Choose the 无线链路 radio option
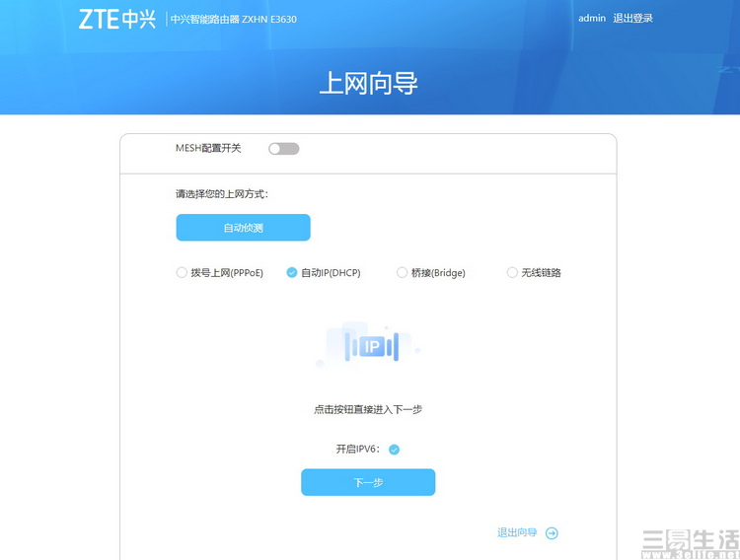 [x=512, y=273]
